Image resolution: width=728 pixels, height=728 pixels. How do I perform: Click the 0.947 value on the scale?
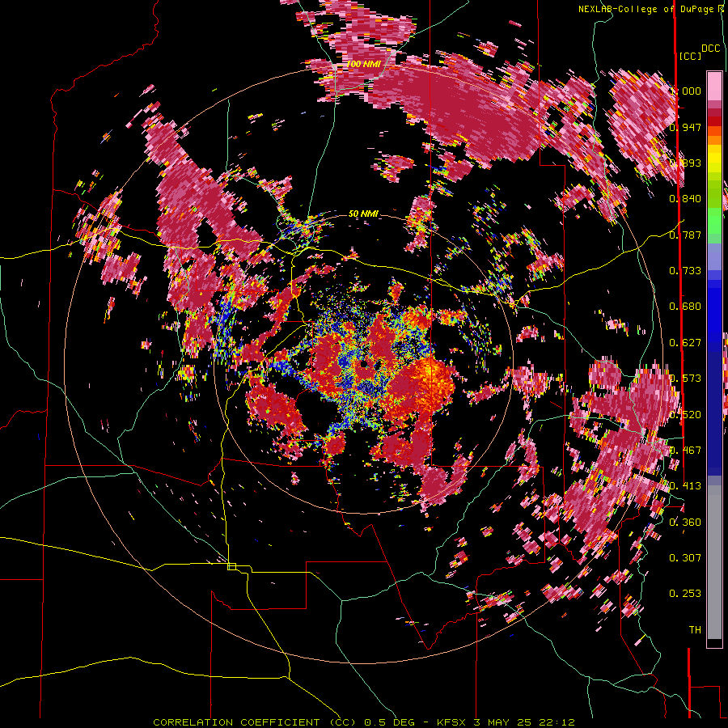coord(685,127)
